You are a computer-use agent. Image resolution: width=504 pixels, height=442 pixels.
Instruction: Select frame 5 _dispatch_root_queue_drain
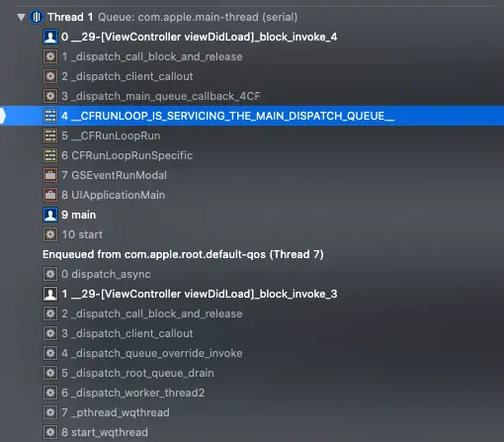coord(137,373)
